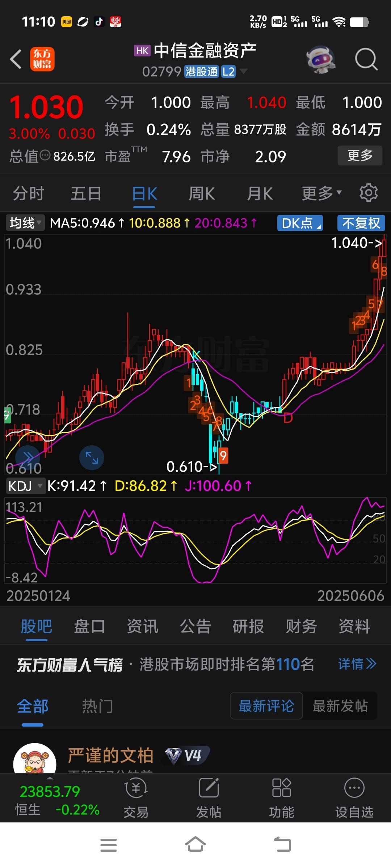
Task: Tap the K signal marker on chart
Action: tap(195, 356)
